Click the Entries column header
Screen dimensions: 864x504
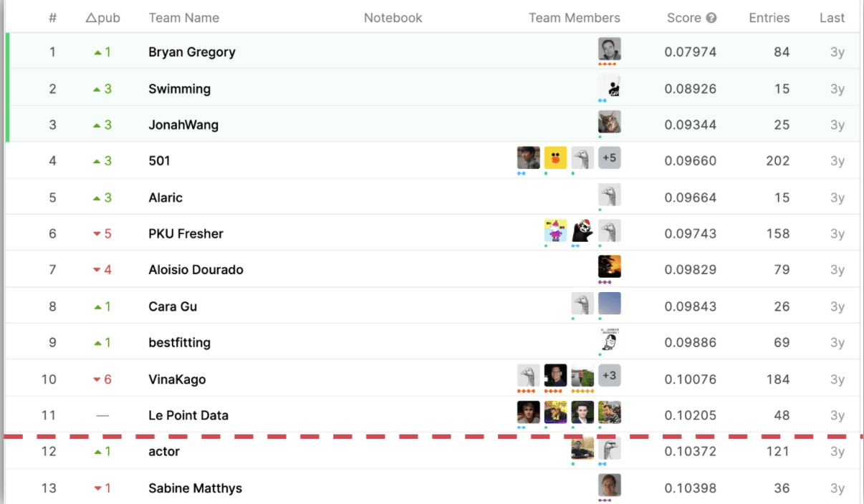[769, 18]
